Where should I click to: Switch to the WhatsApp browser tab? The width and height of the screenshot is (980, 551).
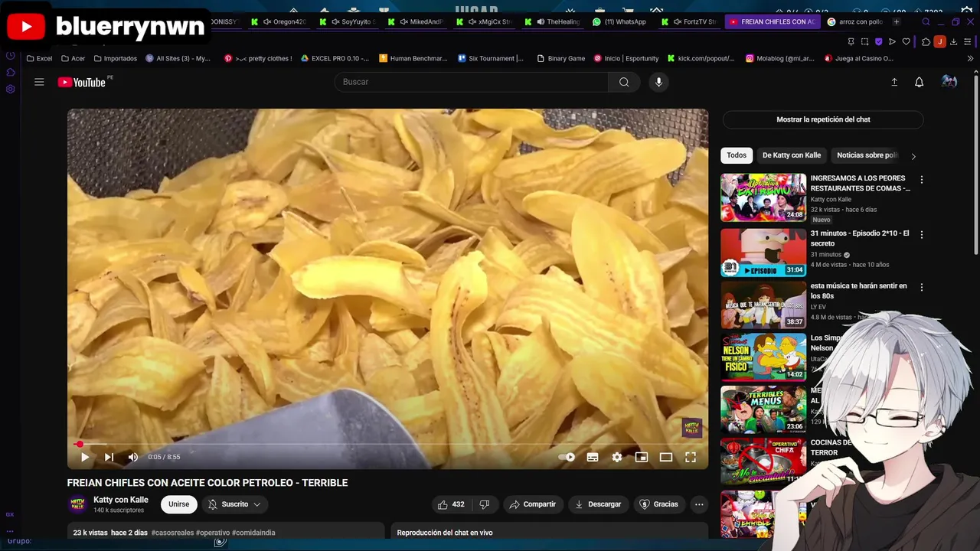click(x=619, y=22)
